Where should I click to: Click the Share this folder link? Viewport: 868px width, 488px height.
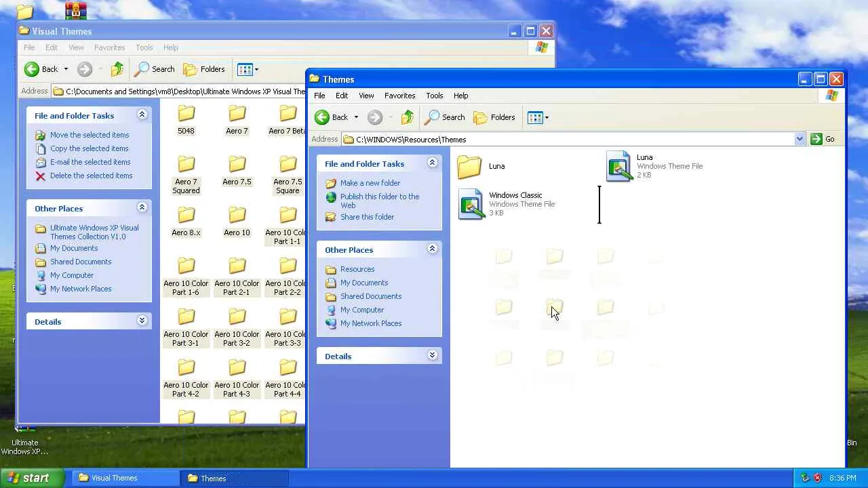click(x=367, y=217)
